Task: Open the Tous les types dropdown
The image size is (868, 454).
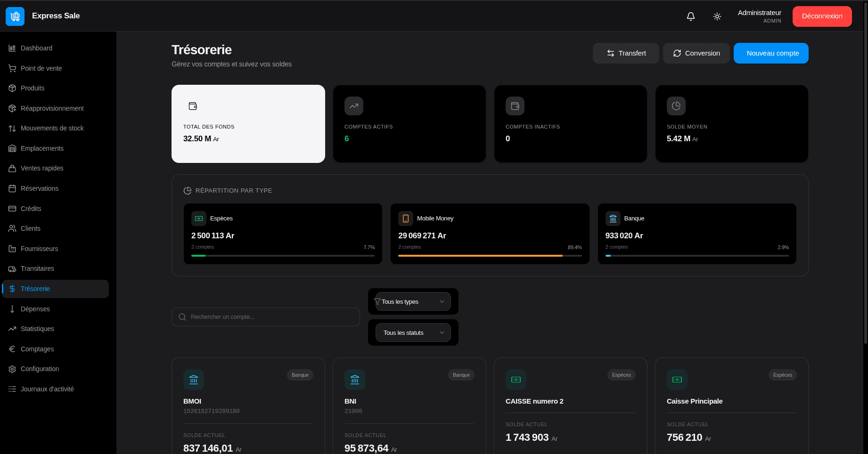Action: tap(413, 301)
